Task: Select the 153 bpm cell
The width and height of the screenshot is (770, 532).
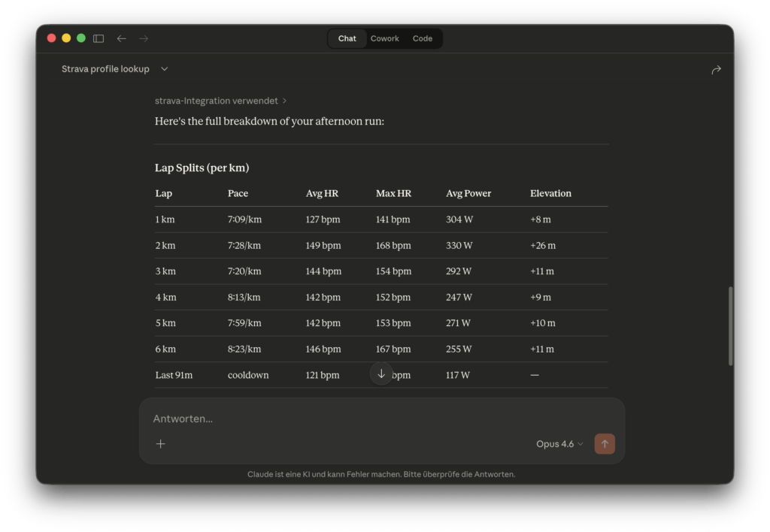Action: (x=393, y=323)
